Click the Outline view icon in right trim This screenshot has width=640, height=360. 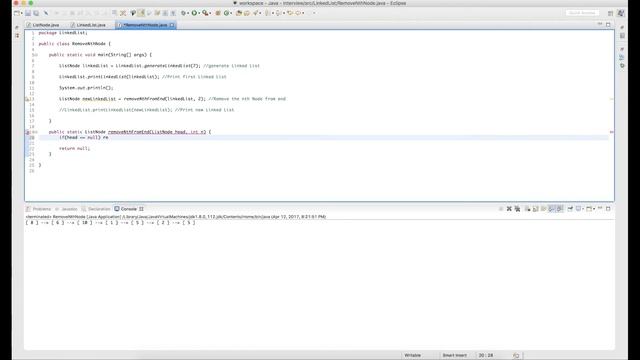tap(622, 57)
